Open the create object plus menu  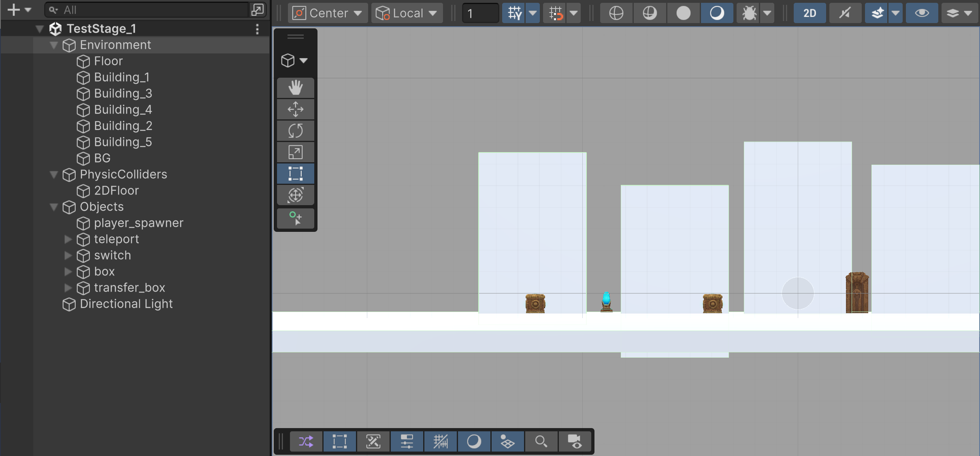(x=19, y=10)
